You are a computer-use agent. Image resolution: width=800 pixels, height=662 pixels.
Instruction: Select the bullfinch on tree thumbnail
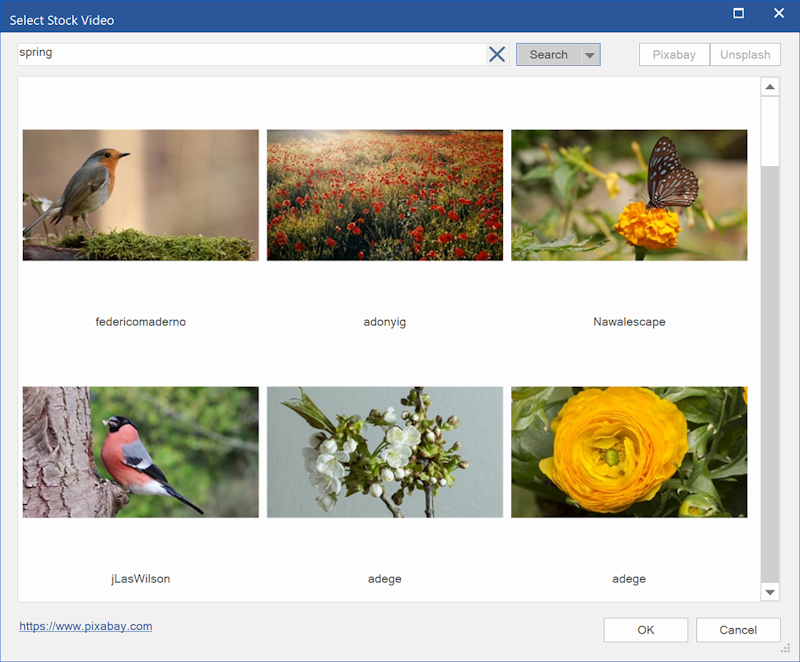pos(141,452)
